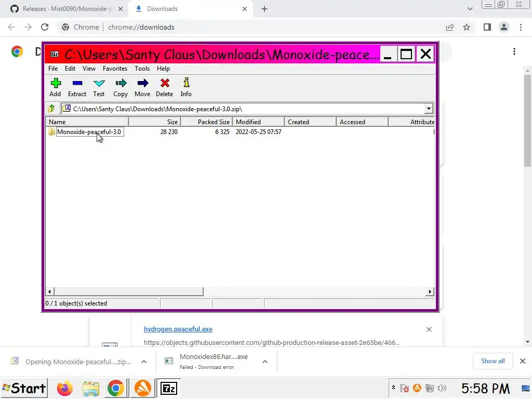The image size is (532, 399).
Task: Click the Chrome page vertical scrollbar thumb
Action: tap(527, 121)
